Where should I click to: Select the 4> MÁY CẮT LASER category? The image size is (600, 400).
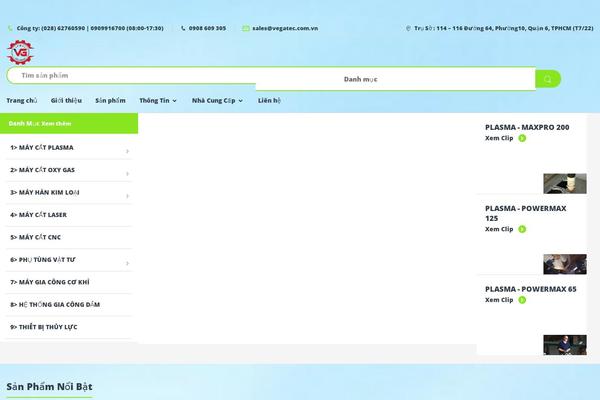click(x=38, y=215)
